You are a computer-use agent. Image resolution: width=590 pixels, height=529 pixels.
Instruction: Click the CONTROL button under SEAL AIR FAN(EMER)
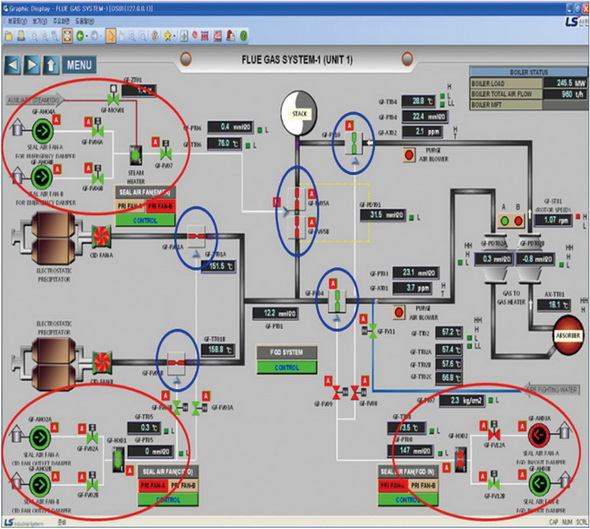click(145, 220)
